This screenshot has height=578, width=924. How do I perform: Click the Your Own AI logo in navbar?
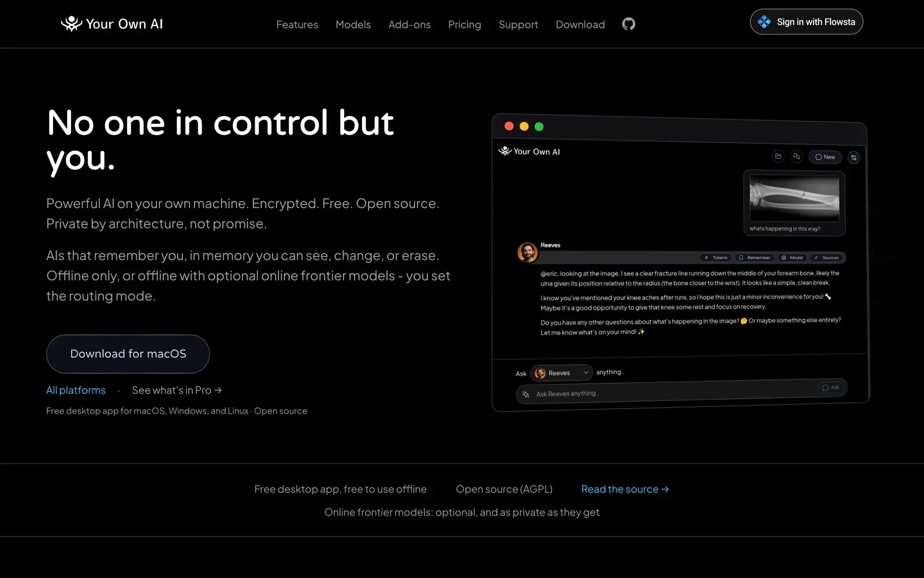(x=112, y=24)
